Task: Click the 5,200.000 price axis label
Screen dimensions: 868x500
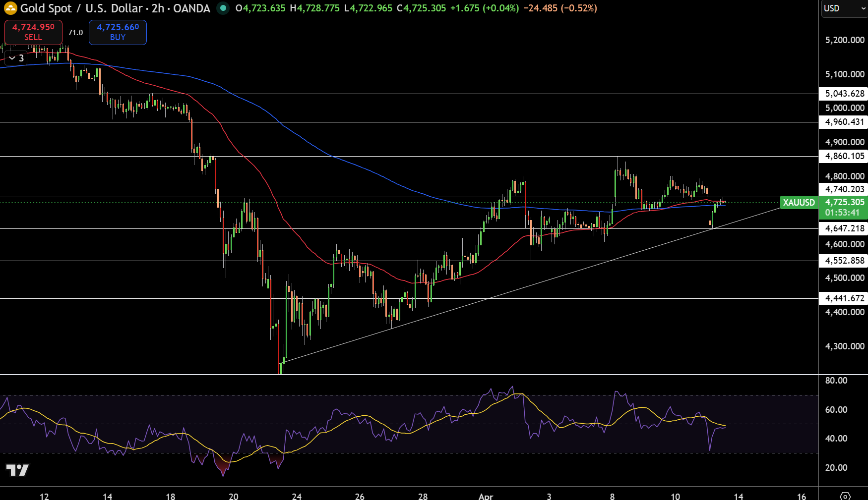Action: point(845,40)
